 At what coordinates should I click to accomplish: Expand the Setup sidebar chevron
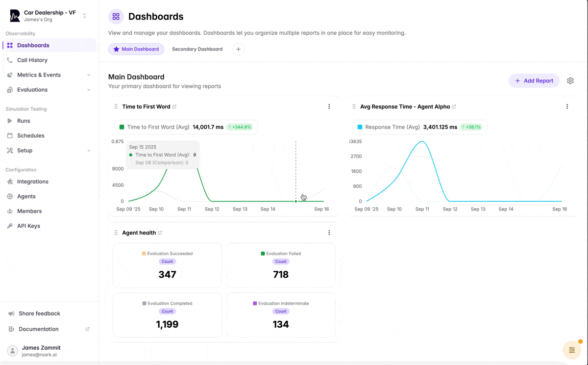[89, 151]
